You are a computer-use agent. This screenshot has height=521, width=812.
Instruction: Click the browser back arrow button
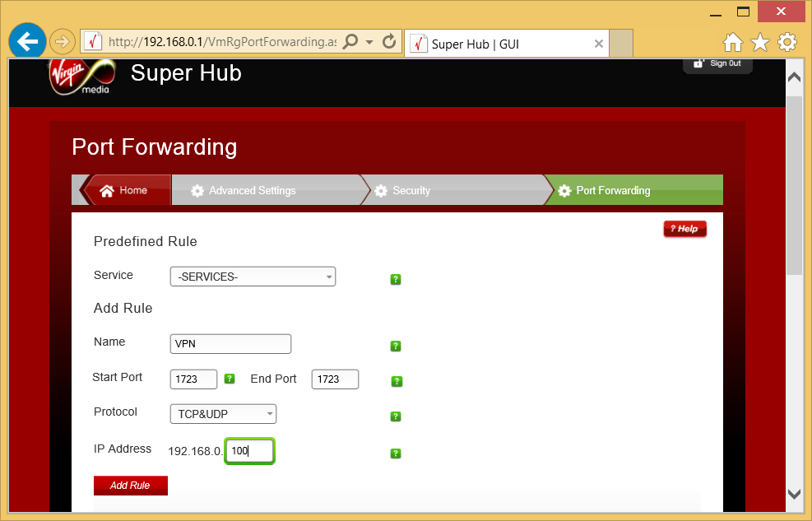coord(27,41)
